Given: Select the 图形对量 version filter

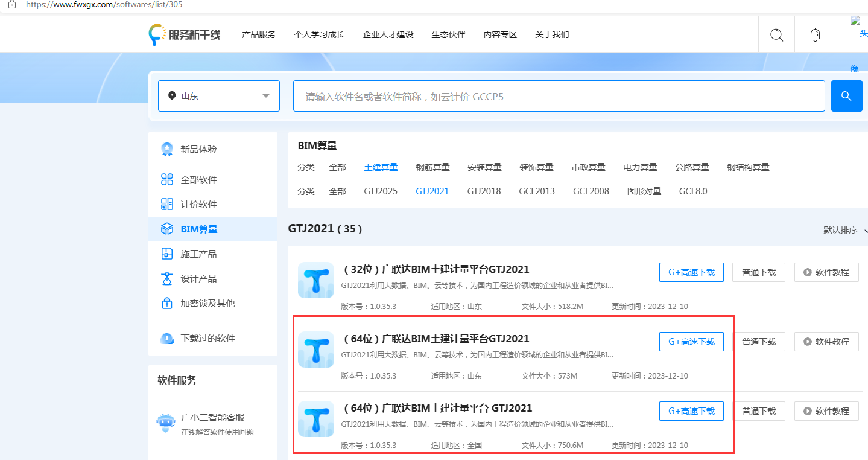Looking at the screenshot, I should (x=644, y=191).
